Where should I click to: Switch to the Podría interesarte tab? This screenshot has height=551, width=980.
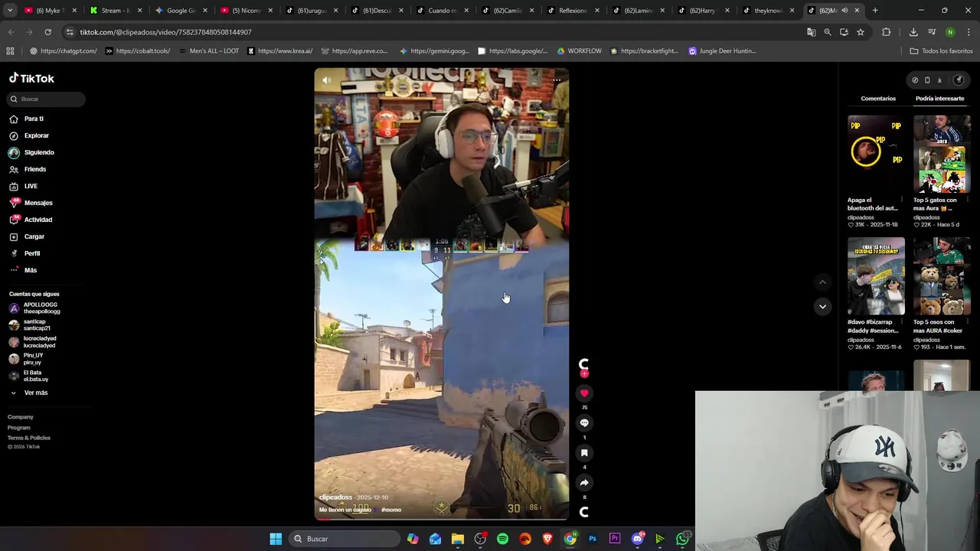tap(939, 99)
